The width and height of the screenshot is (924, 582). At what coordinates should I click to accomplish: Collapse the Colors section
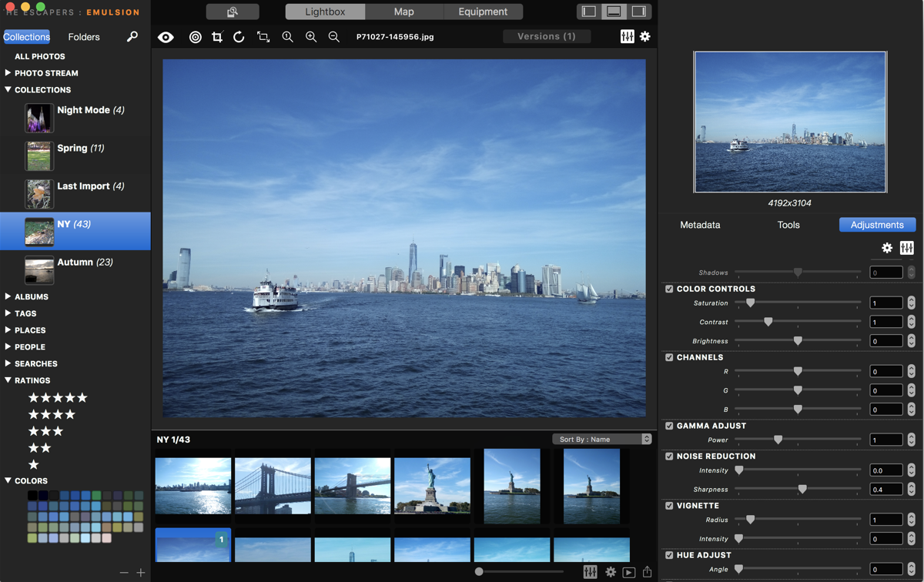8,480
